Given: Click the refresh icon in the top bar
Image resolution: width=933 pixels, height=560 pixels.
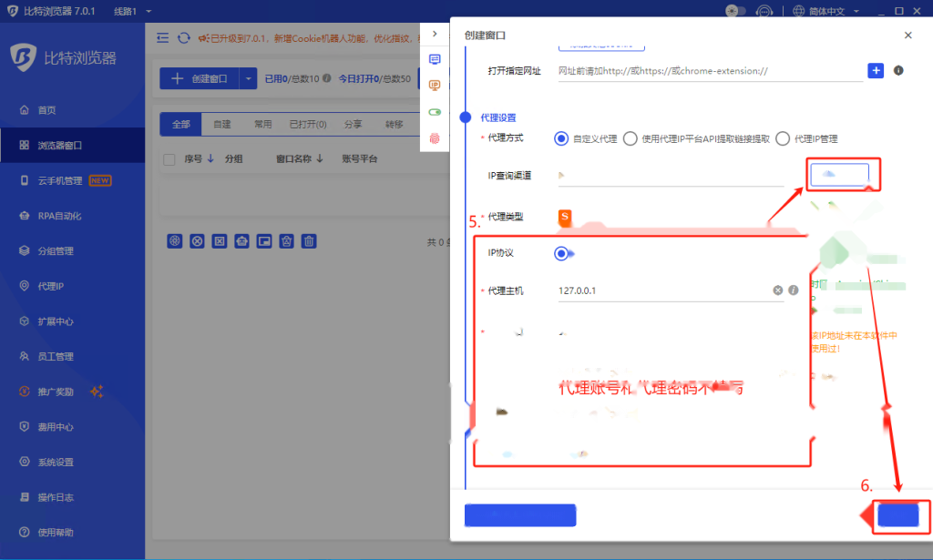Looking at the screenshot, I should pyautogui.click(x=184, y=38).
